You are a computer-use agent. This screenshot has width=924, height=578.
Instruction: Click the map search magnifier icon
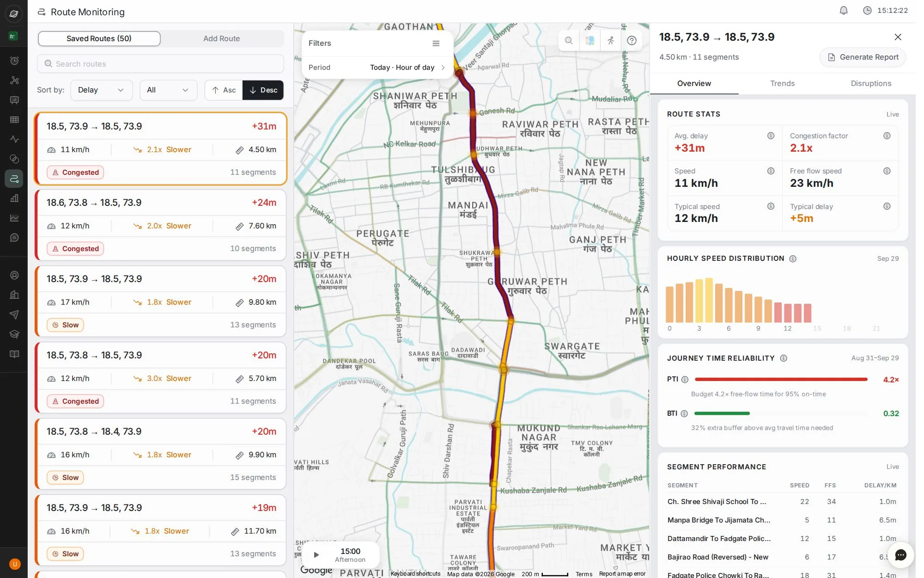[569, 41]
